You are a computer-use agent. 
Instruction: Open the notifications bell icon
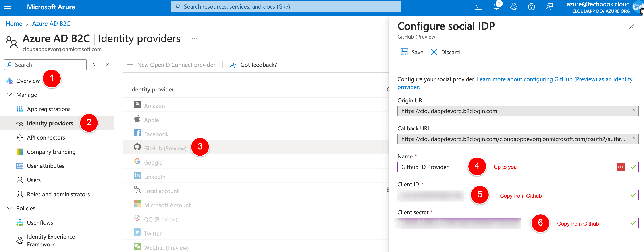click(496, 7)
